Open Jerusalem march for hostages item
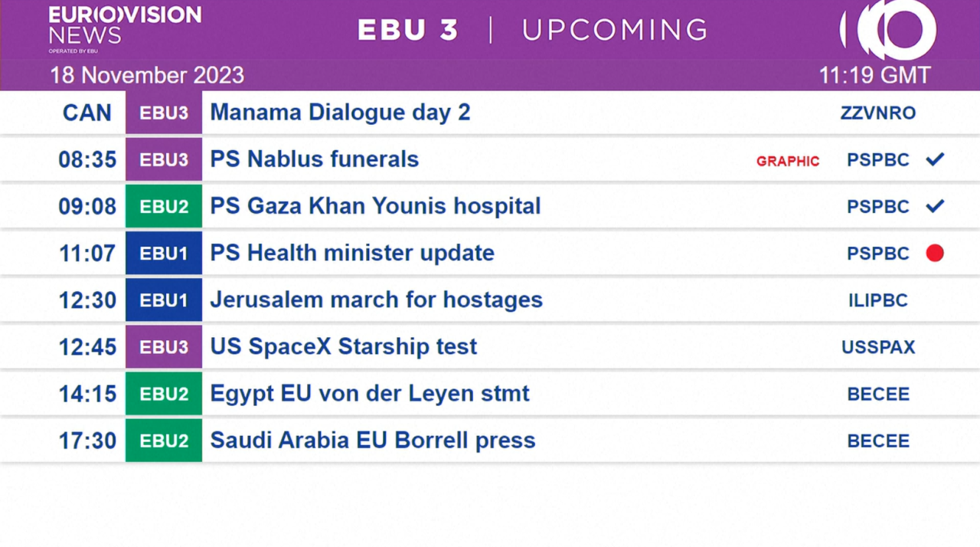Image resolution: width=980 pixels, height=547 pixels. tap(376, 300)
